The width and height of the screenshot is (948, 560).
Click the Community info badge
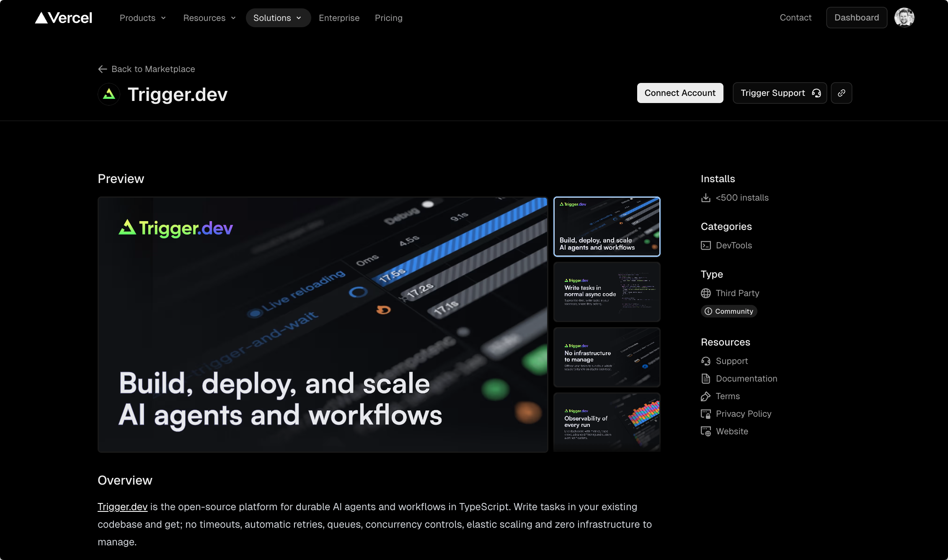[729, 311]
